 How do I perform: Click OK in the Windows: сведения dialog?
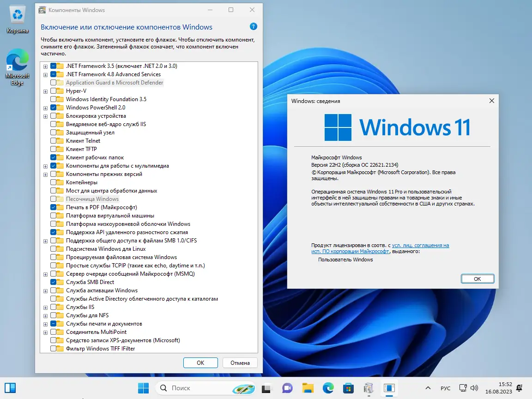[478, 278]
